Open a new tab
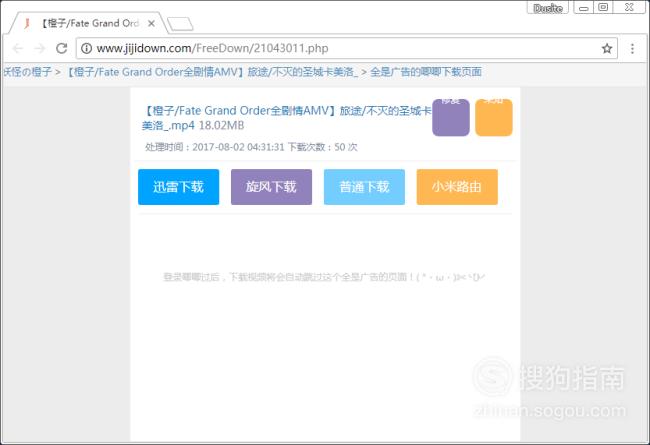 point(180,24)
